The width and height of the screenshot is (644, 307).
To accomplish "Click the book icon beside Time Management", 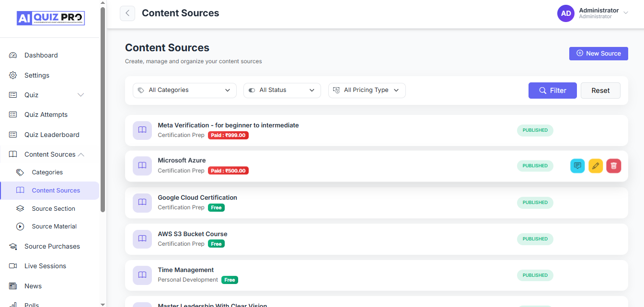I will (142, 275).
